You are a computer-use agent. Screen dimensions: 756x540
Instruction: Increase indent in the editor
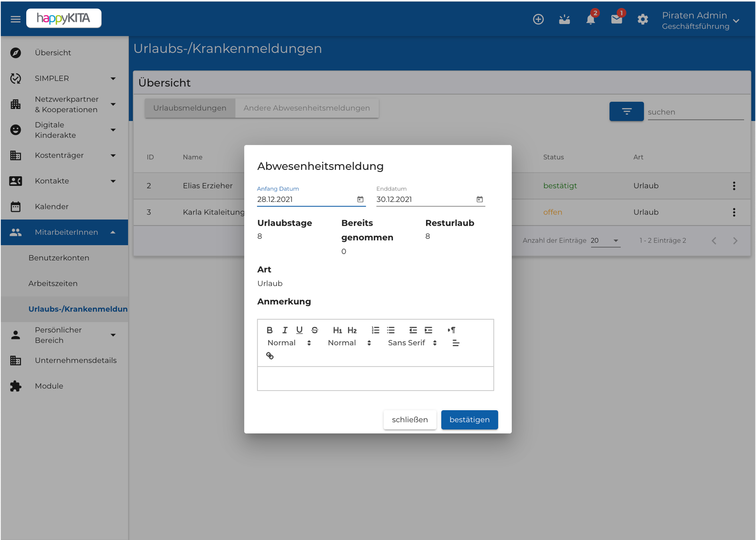428,330
